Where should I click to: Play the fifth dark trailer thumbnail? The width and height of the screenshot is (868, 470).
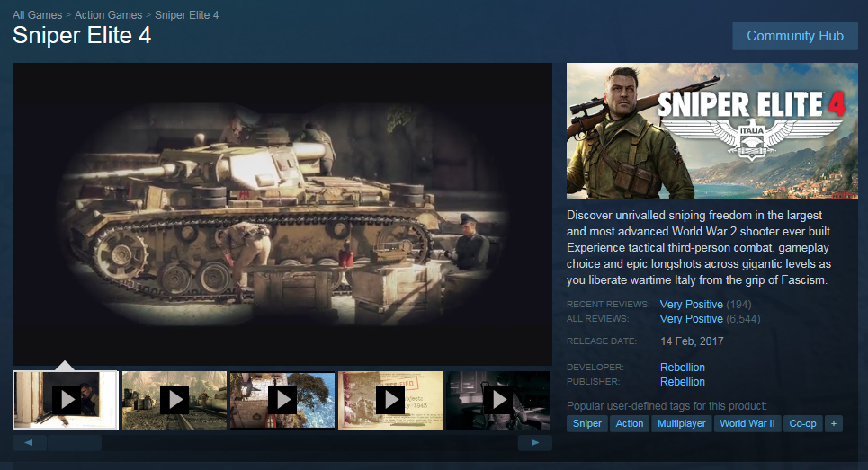tap(498, 400)
